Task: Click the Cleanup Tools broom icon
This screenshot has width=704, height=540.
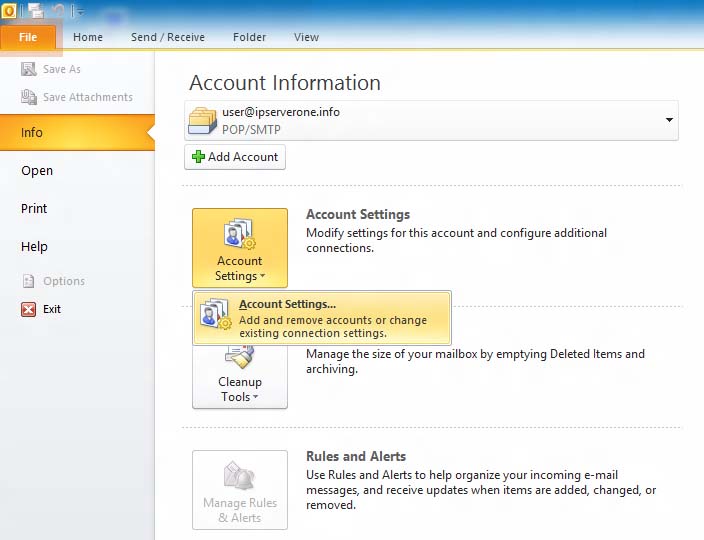Action: [240, 356]
